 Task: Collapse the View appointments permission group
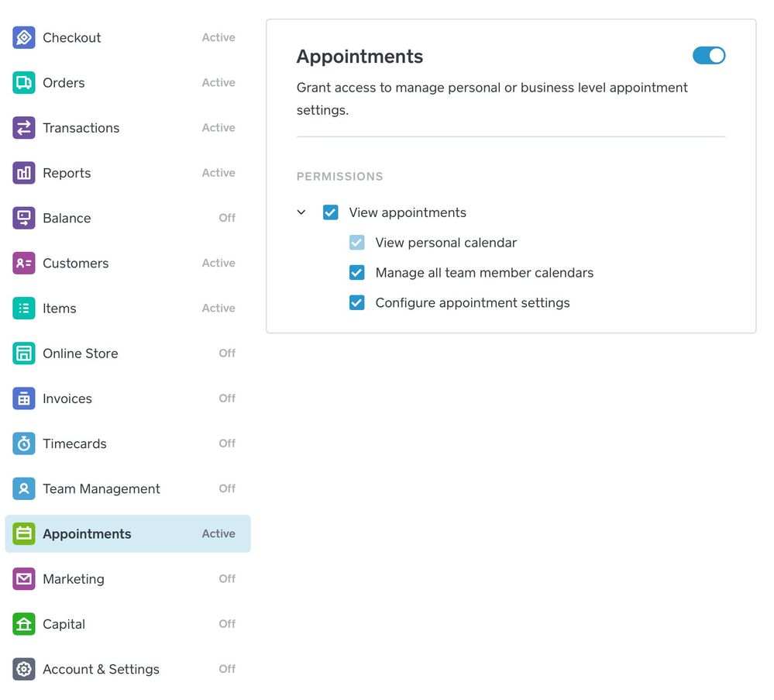301,212
